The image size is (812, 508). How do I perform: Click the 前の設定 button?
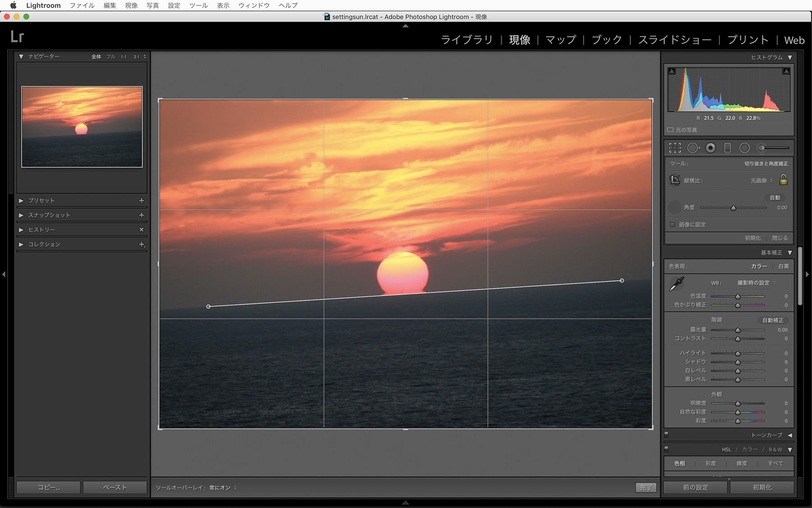[x=696, y=487]
